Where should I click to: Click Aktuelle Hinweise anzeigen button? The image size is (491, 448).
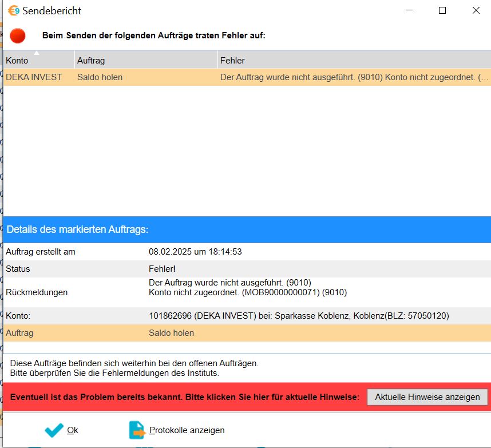click(x=427, y=397)
